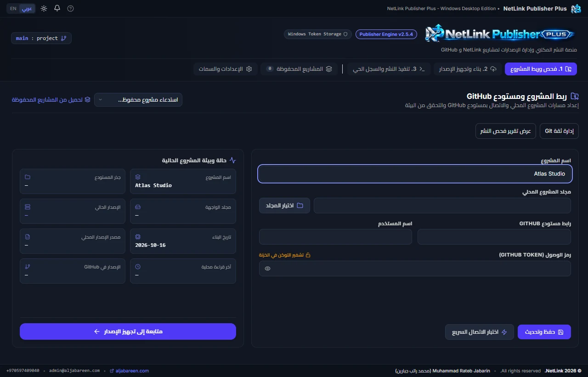Click the folder icon in the جذر المستودع card
Screen dimensions: 588x377
pyautogui.click(x=27, y=177)
